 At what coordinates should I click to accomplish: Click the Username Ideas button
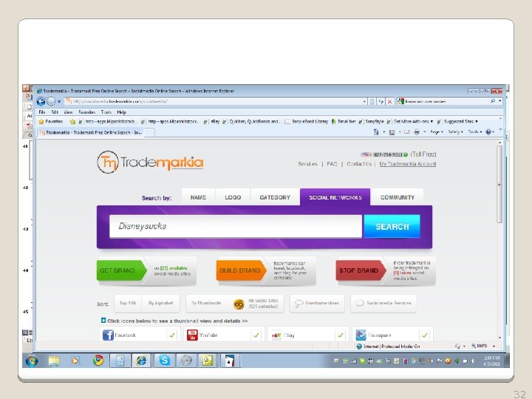(317, 303)
